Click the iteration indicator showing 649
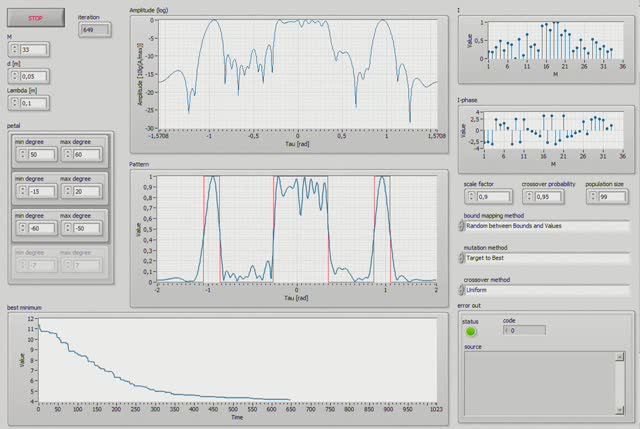 [95, 30]
